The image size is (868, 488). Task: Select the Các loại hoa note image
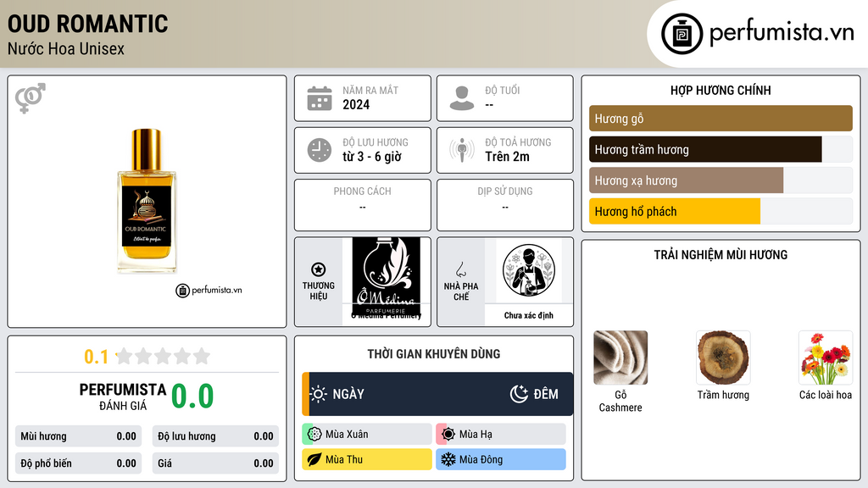tap(826, 358)
